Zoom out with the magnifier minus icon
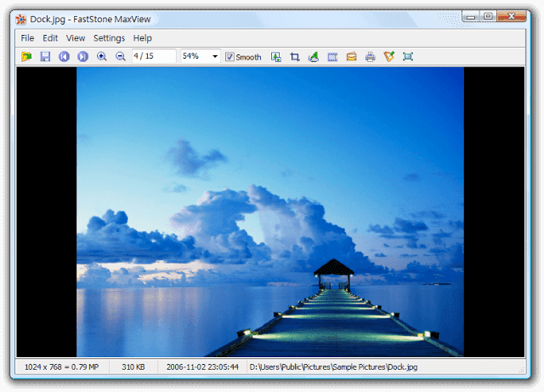544x392 pixels. point(121,56)
